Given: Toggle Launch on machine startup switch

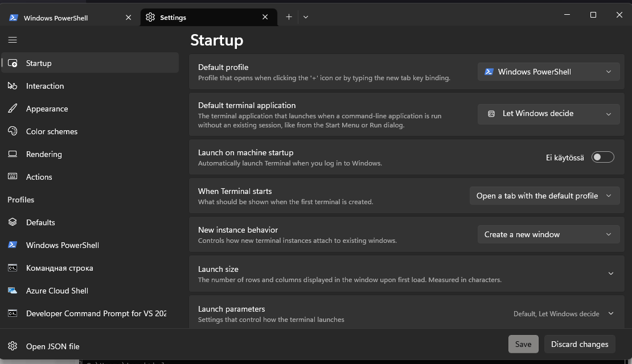Looking at the screenshot, I should click(602, 158).
